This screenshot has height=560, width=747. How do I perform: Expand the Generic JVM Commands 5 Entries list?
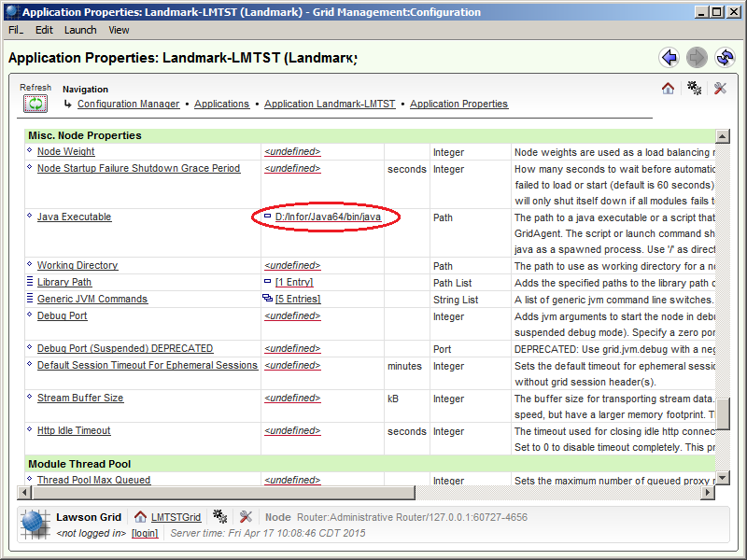tap(297, 299)
